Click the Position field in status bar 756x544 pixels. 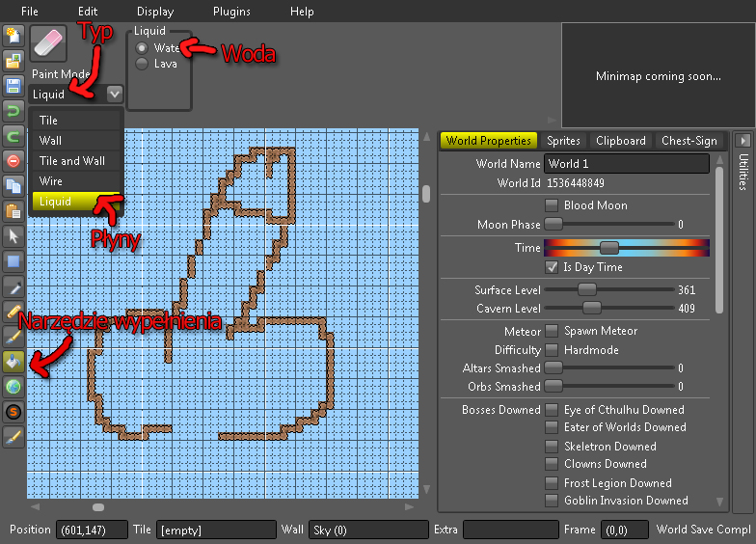(92, 530)
